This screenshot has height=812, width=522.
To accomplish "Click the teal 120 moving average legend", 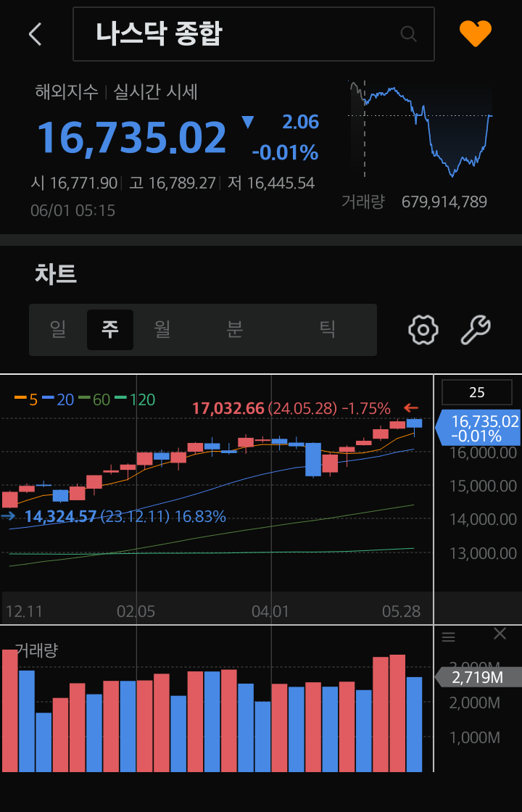I will [135, 399].
